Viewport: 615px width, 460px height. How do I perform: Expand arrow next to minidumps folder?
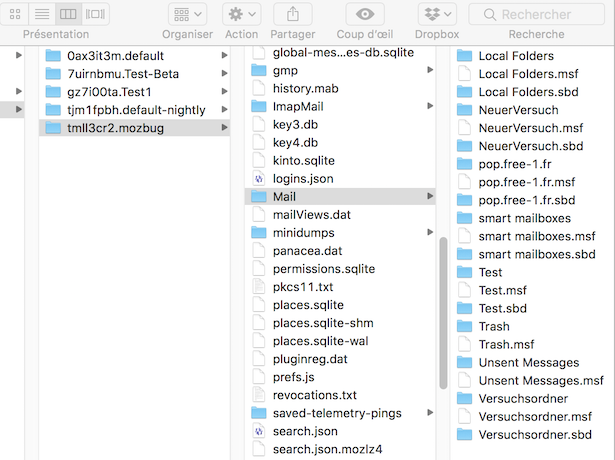pos(430,233)
